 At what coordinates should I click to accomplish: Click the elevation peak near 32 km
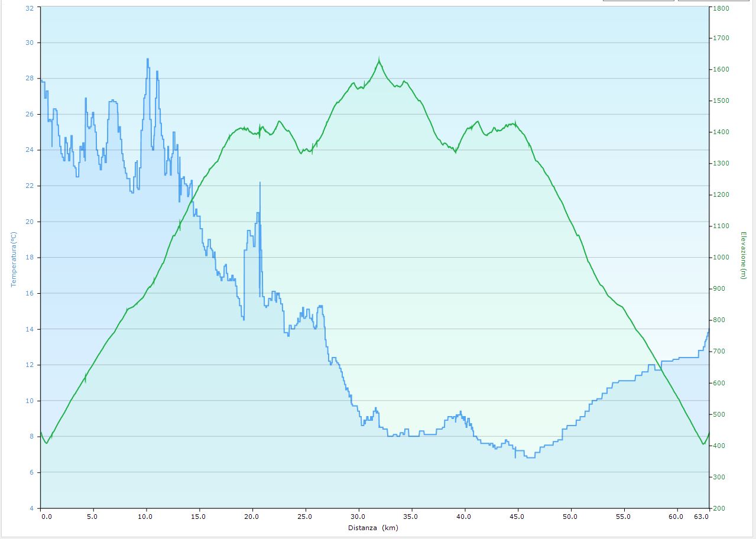pyautogui.click(x=379, y=59)
